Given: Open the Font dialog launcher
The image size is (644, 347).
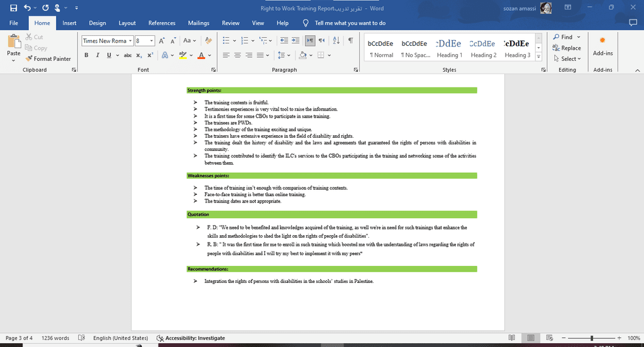Looking at the screenshot, I should click(x=214, y=70).
